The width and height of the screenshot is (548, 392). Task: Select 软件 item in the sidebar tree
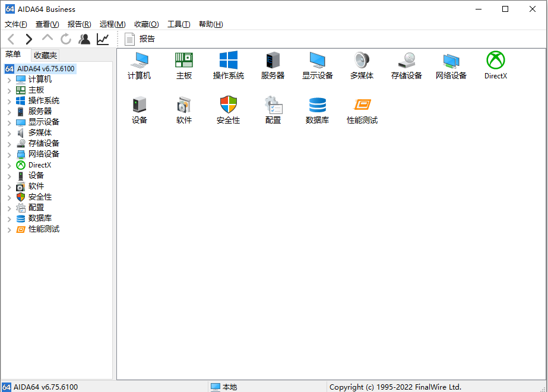tap(36, 186)
